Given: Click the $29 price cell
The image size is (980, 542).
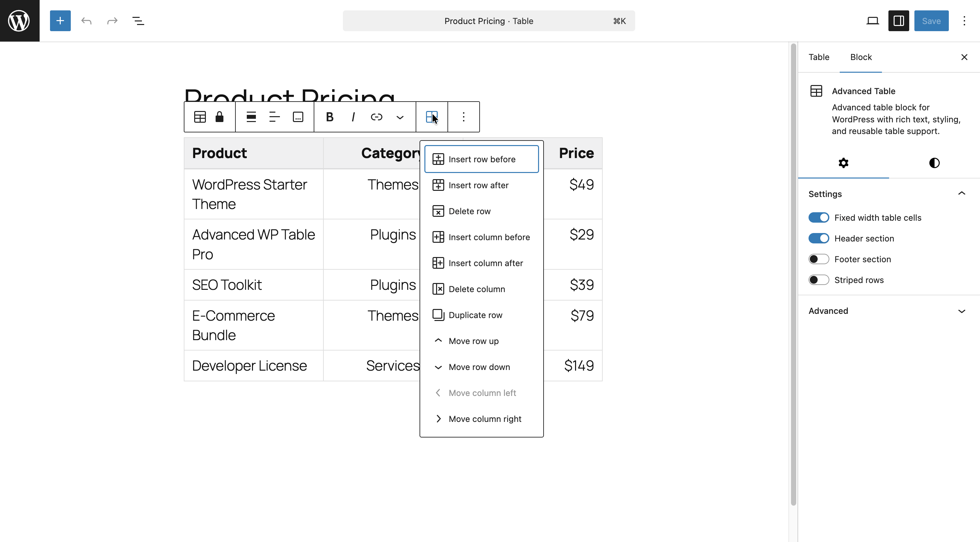Looking at the screenshot, I should click(573, 244).
